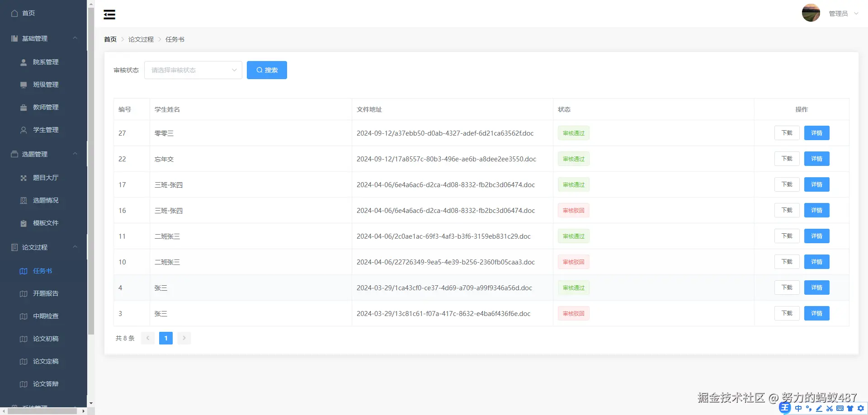Click the 模板文件 clipboard icon

coord(24,223)
